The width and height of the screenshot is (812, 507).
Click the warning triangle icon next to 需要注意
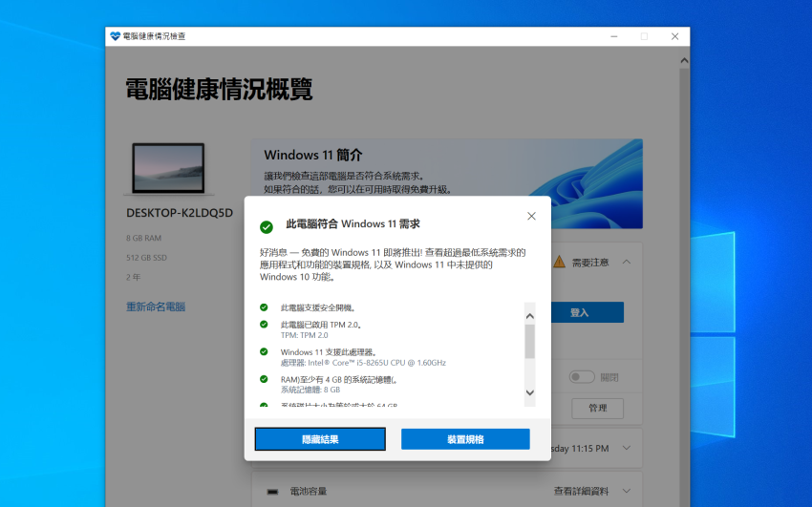click(x=559, y=262)
